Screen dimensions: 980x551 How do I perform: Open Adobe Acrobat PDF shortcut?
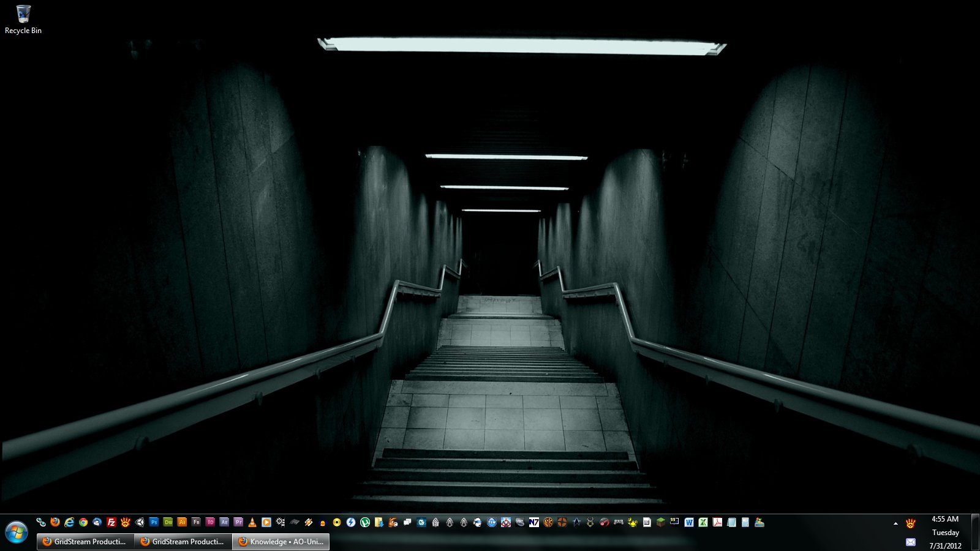pos(717,522)
